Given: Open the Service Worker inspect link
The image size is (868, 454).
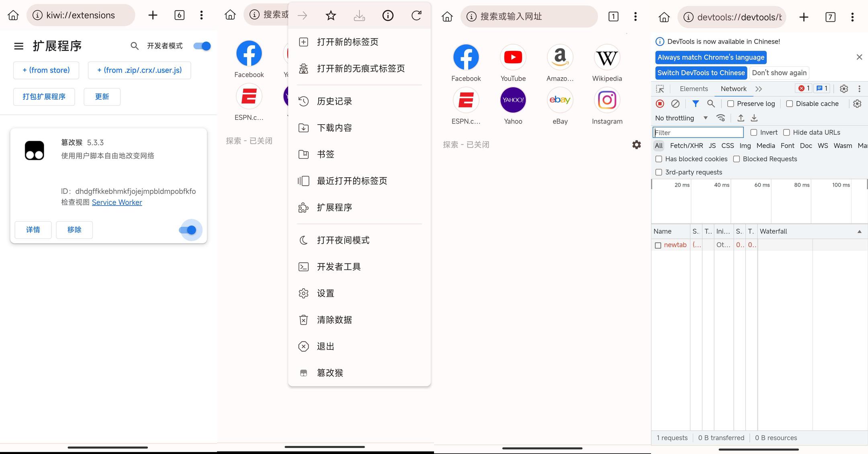Looking at the screenshot, I should 117,202.
